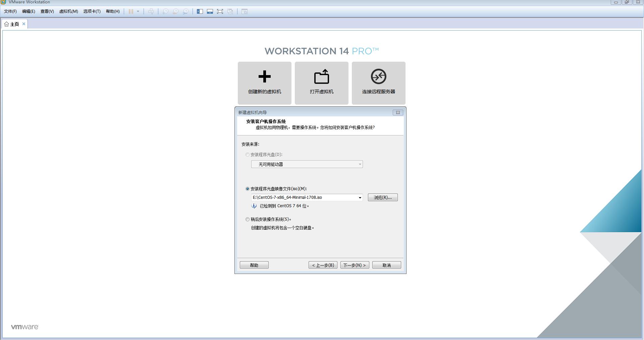The width and height of the screenshot is (644, 340).
Task: Switch to the 主页 tab
Action: point(14,24)
